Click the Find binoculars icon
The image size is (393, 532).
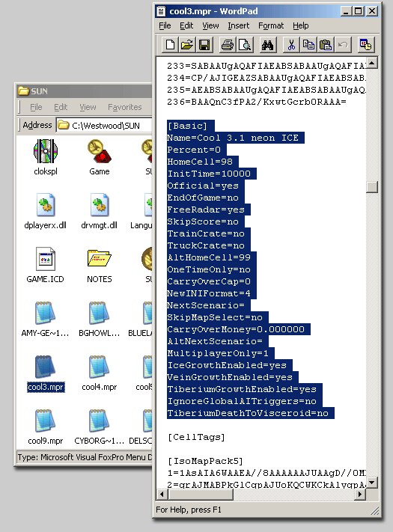point(267,45)
